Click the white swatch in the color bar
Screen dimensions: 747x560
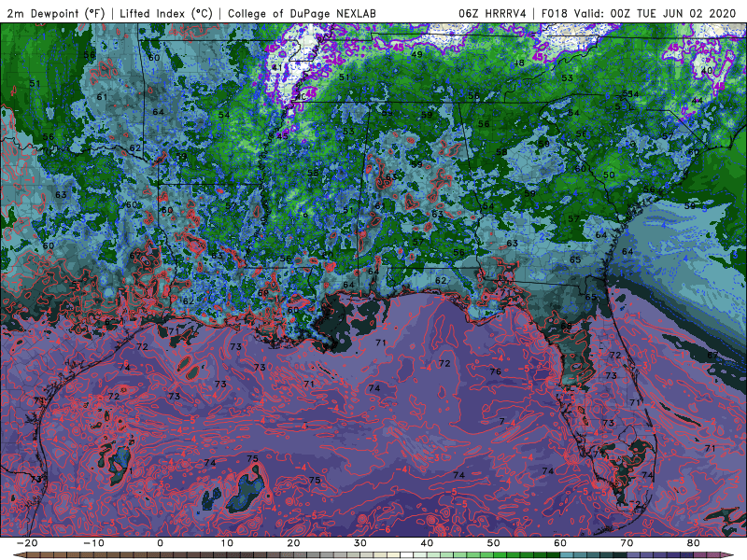tap(407, 555)
